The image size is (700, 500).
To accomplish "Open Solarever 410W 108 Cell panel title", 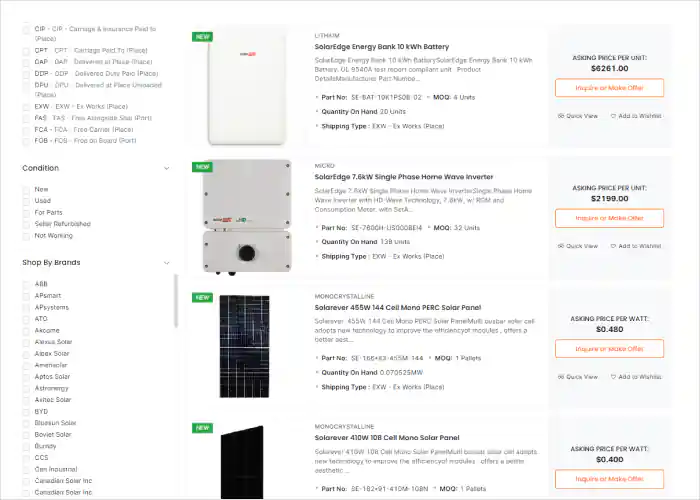I will (387, 438).
